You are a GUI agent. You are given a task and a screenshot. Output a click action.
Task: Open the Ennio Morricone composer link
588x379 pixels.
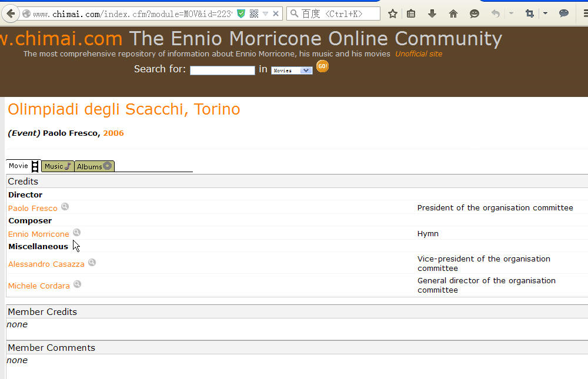(x=39, y=234)
